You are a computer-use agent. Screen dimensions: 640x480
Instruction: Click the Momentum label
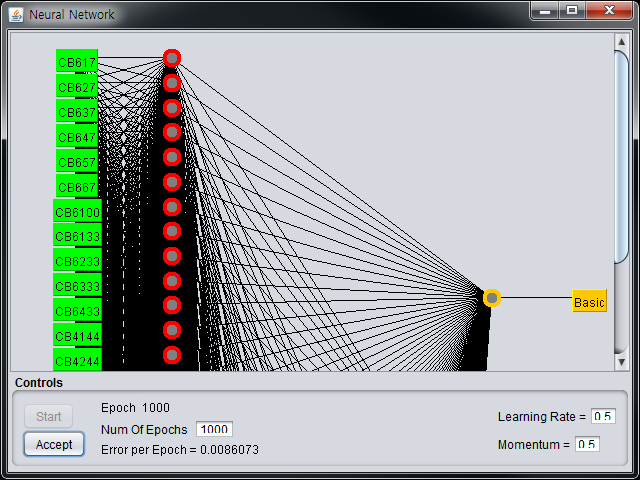coord(534,444)
